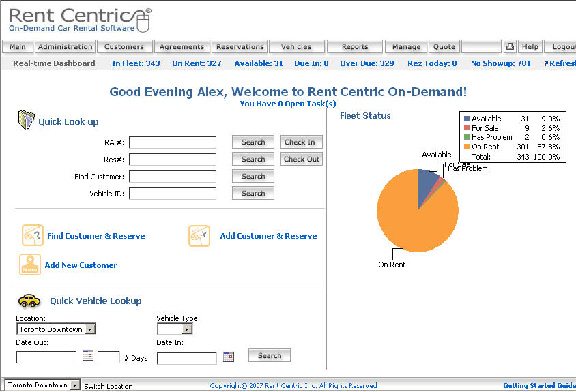
Task: Open the Find Customer & Reserve link
Action: tap(96, 236)
